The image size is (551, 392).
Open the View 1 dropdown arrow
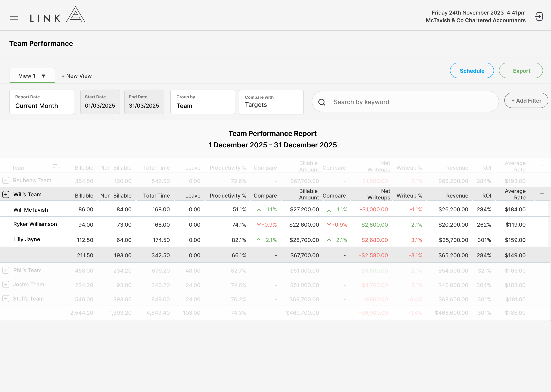pos(43,76)
